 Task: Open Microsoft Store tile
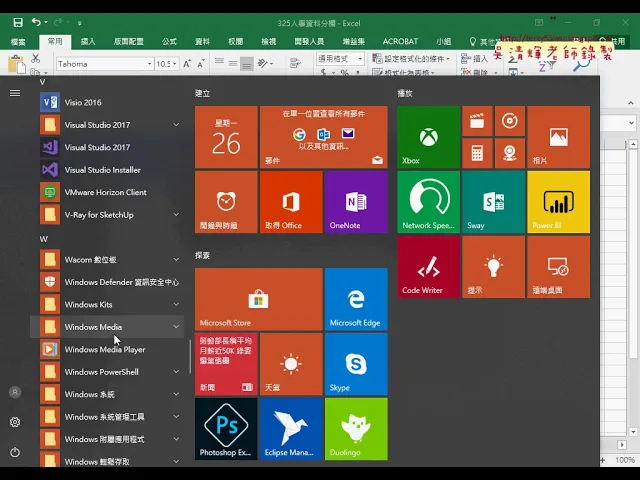point(259,299)
